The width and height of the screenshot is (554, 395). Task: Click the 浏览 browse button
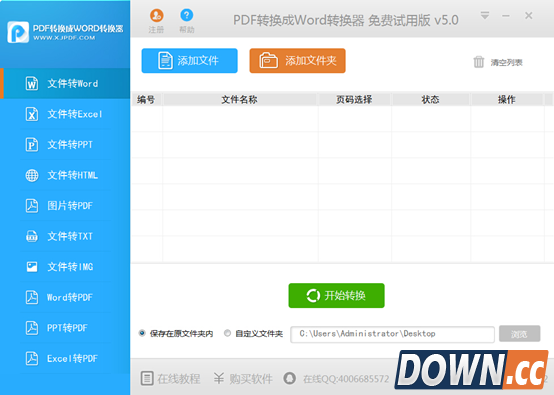pyautogui.click(x=519, y=334)
